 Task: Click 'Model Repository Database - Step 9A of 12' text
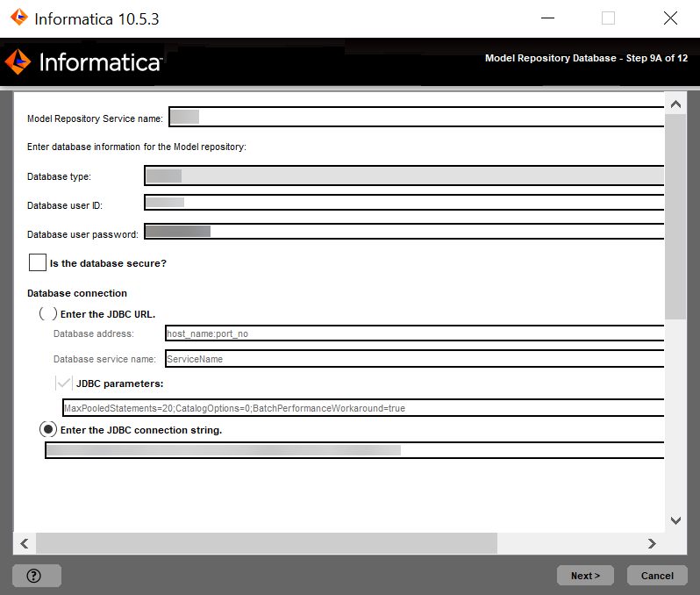click(x=586, y=58)
